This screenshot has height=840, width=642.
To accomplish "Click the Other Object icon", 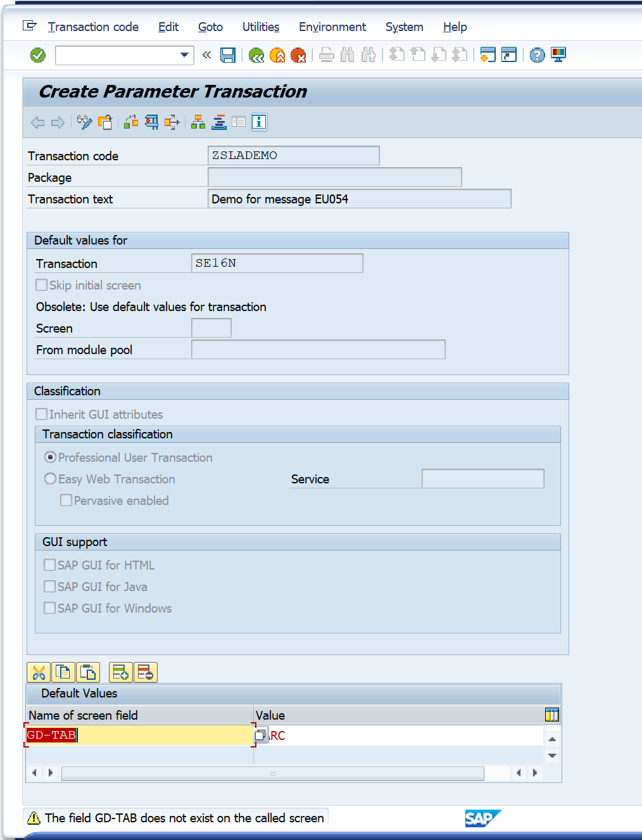I will pyautogui.click(x=105, y=122).
